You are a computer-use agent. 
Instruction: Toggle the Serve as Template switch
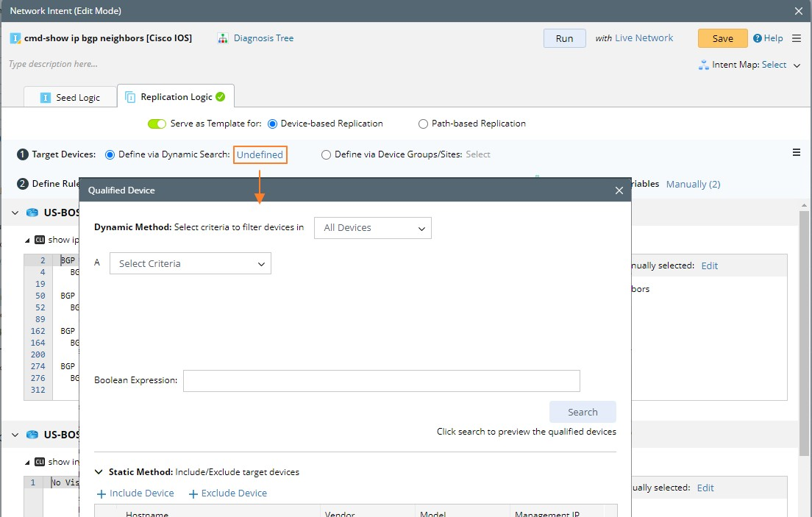tap(157, 124)
